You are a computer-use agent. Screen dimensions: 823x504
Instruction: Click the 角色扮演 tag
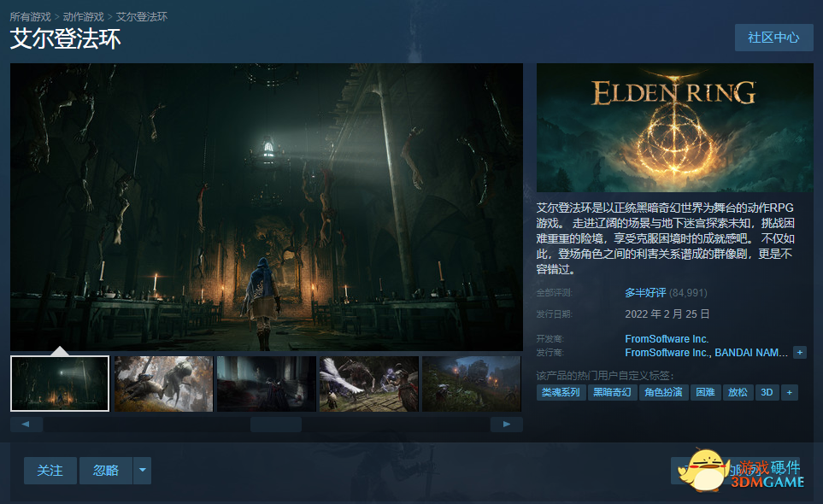click(x=663, y=392)
